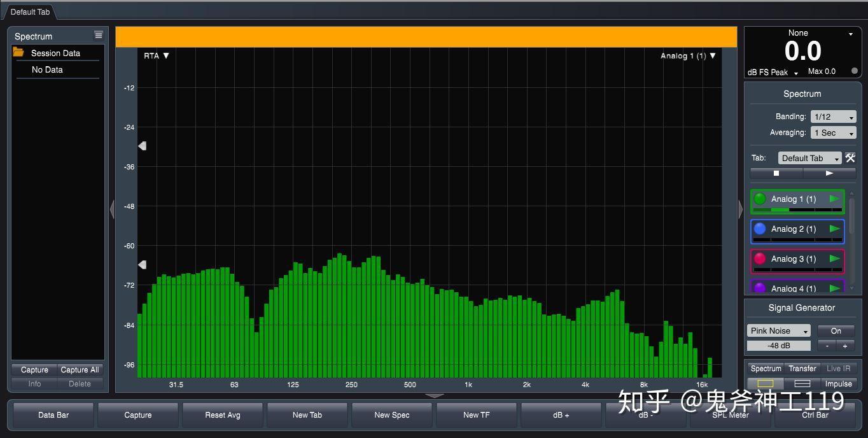Click the red Analog 3 color dot
The image size is (868, 438).
[x=760, y=258]
